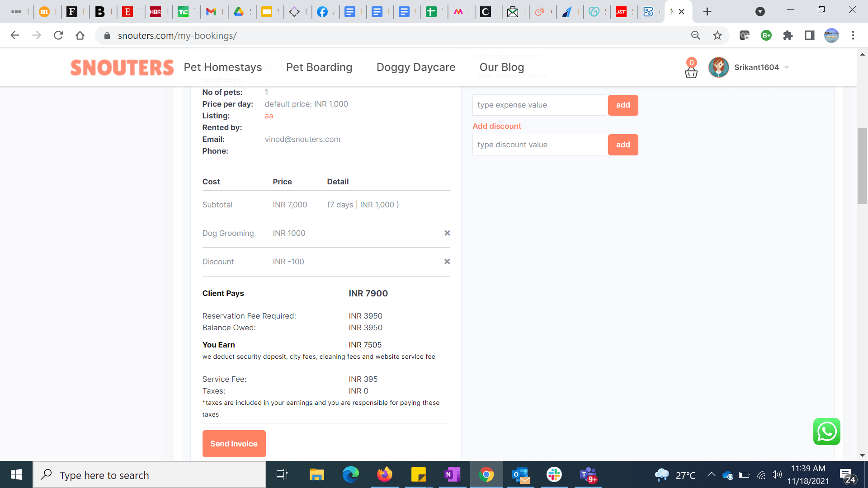Viewport: 868px width, 488px height.
Task: Add the discount value
Action: point(623,145)
